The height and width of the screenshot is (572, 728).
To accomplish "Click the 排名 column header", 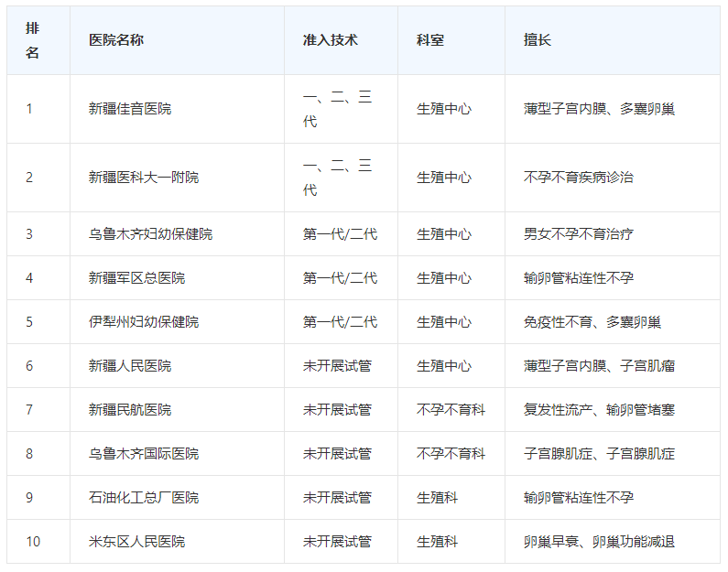I will click(x=33, y=40).
